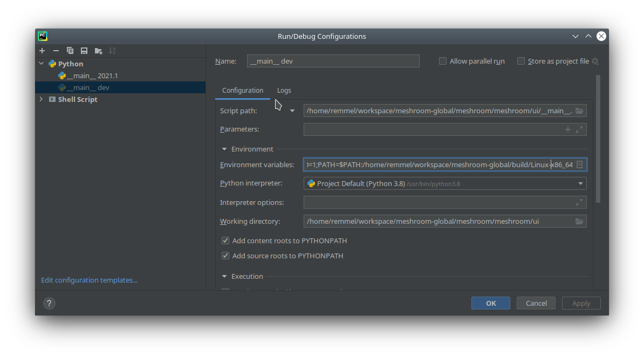Click the vertical scrollbar in settings panel
Viewport: 644px width, 357px height.
click(598, 139)
